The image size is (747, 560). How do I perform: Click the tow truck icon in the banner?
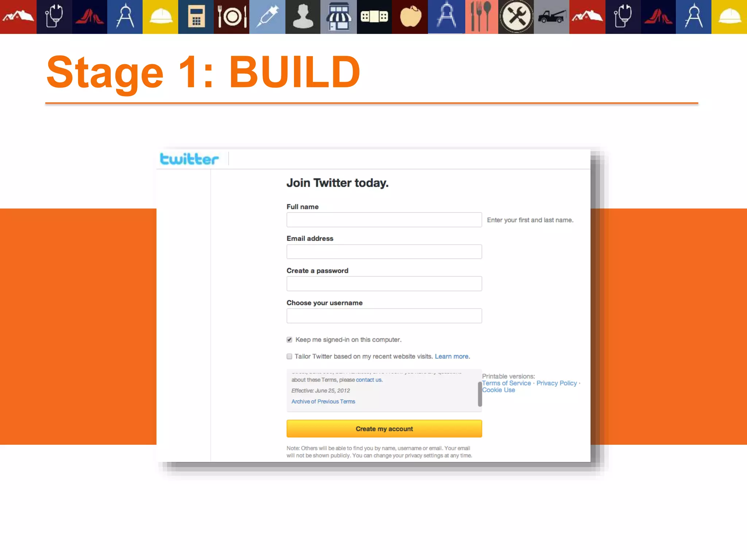552,17
